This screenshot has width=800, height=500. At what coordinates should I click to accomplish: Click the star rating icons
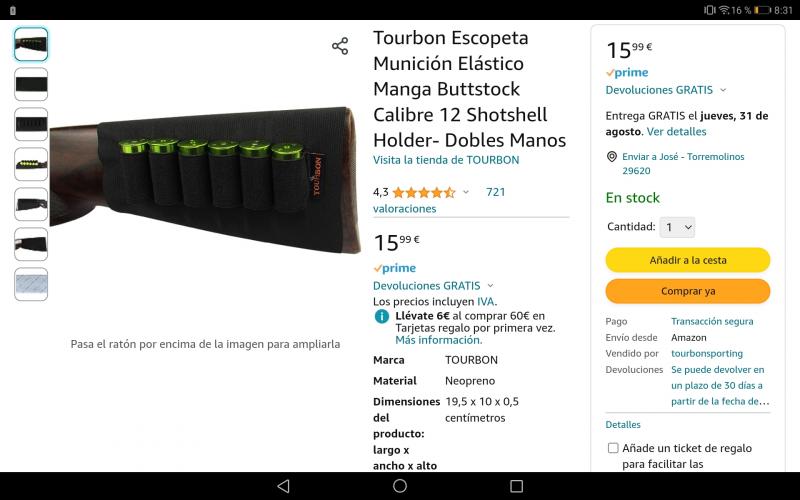423,192
